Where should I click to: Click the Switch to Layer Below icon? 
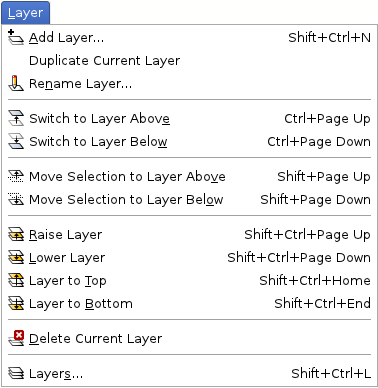click(16, 141)
